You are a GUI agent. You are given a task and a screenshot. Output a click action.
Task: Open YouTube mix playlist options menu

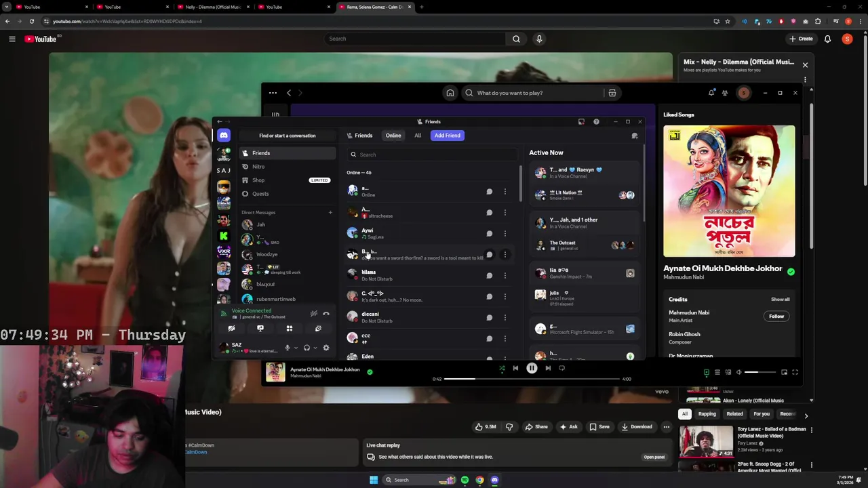(x=805, y=79)
